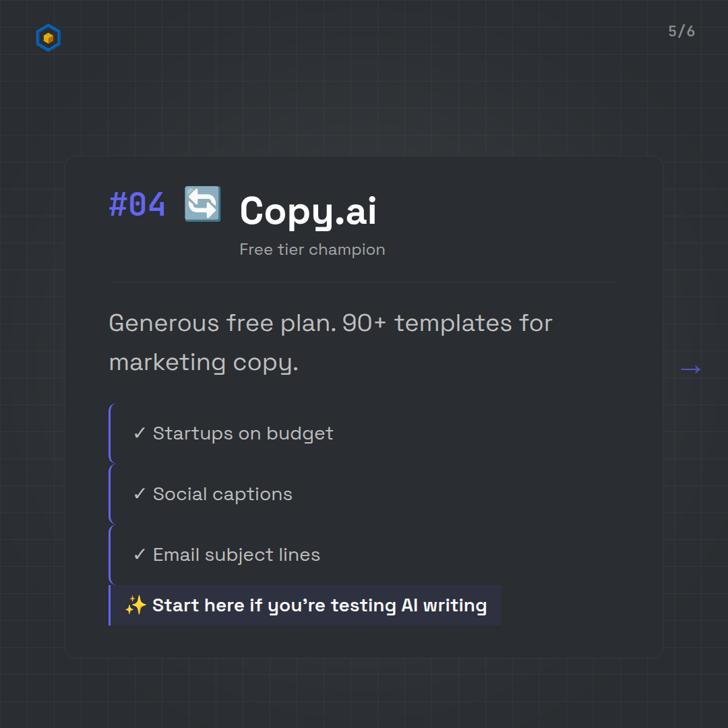Select the Startups on budget list item
Image resolution: width=728 pixels, height=728 pixels.
tap(243, 433)
